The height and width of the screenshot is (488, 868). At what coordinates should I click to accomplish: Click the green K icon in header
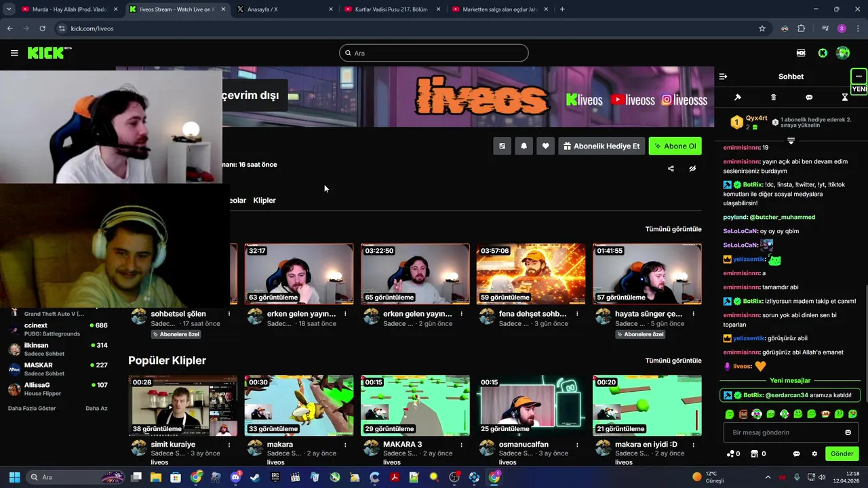click(823, 53)
